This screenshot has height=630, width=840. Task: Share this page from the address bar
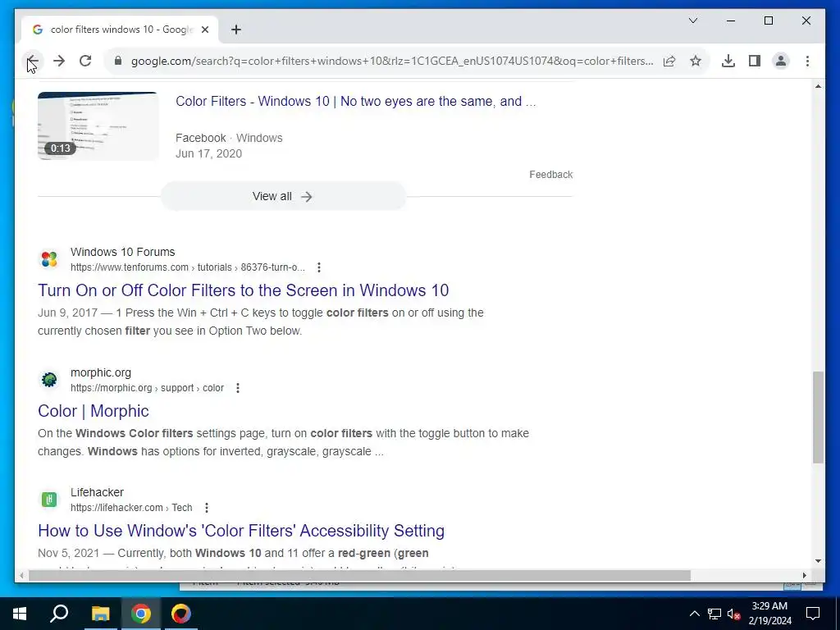click(x=669, y=61)
